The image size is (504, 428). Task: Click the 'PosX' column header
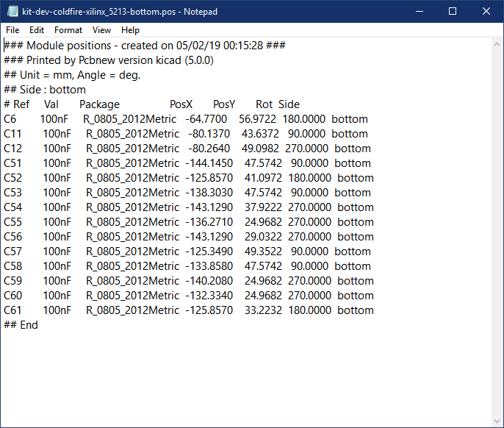[x=181, y=104]
